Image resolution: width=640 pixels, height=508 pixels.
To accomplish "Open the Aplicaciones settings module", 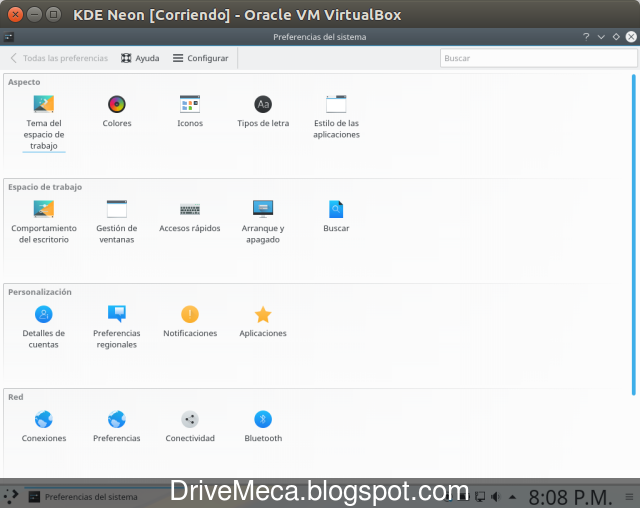I will click(263, 322).
